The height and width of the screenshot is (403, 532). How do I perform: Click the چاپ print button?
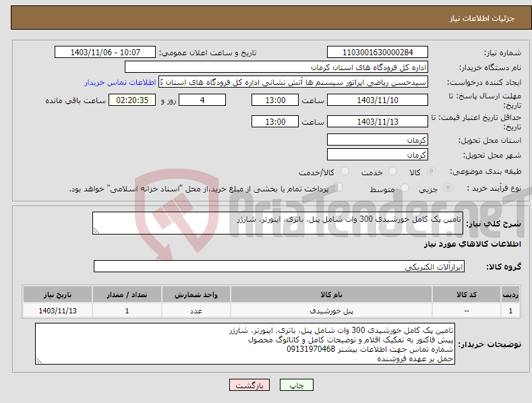pyautogui.click(x=297, y=385)
